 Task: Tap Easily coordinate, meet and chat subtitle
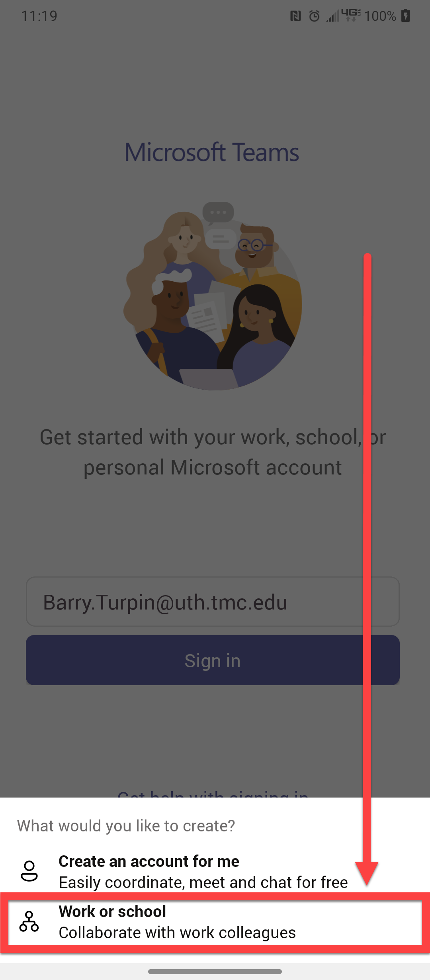[x=203, y=882]
